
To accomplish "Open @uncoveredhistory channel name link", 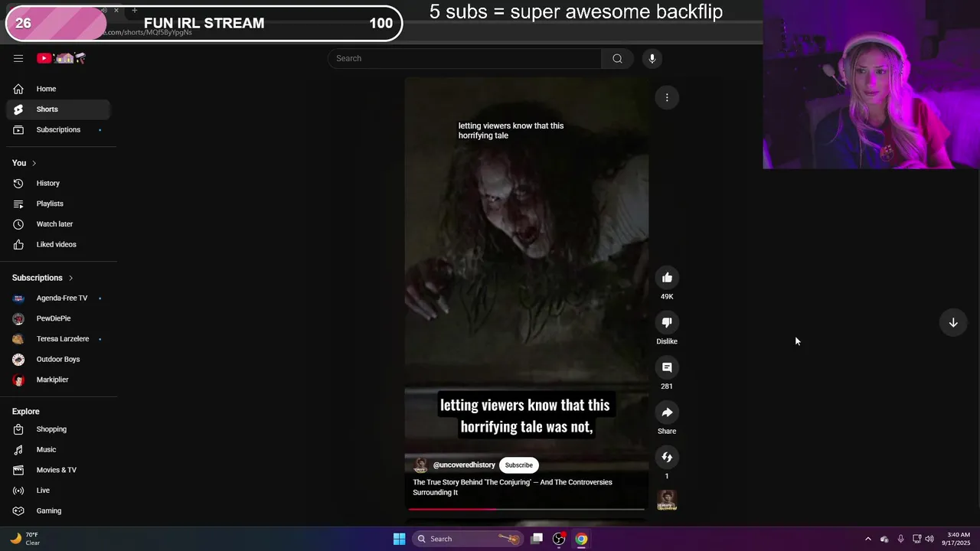I will (464, 465).
